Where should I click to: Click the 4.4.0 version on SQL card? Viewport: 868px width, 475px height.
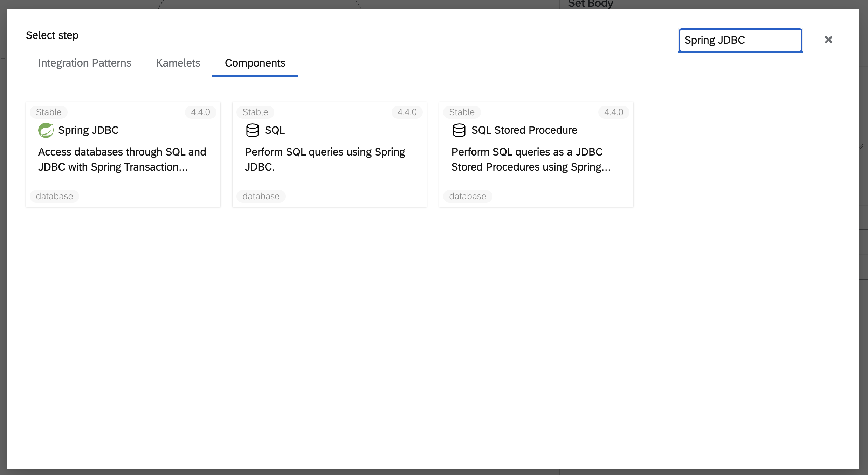pos(407,112)
